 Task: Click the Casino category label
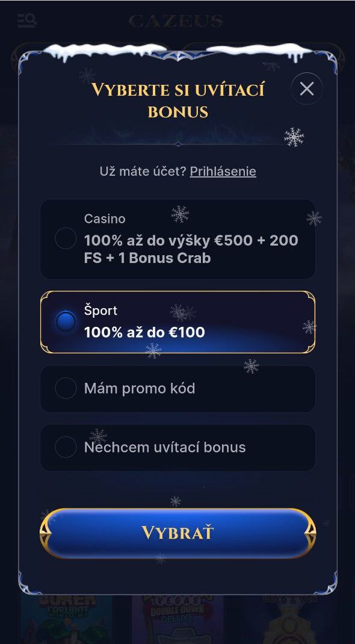point(105,219)
